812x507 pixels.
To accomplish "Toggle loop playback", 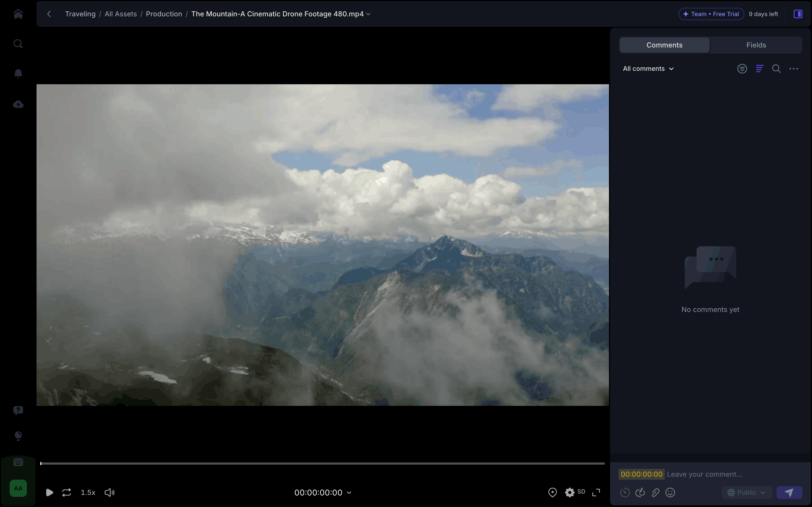I will [66, 492].
